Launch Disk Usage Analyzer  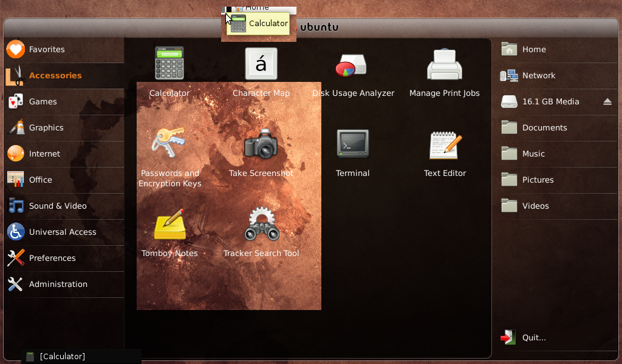point(353,64)
